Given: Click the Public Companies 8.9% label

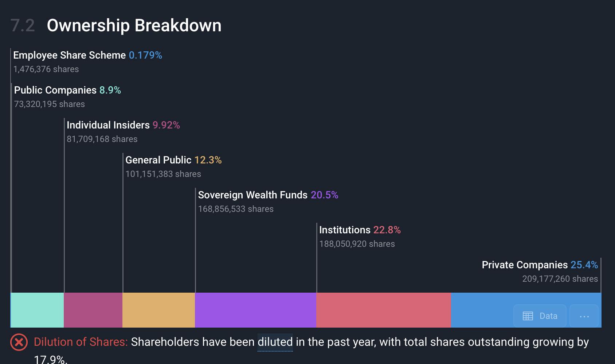Looking at the screenshot, I should point(67,90).
